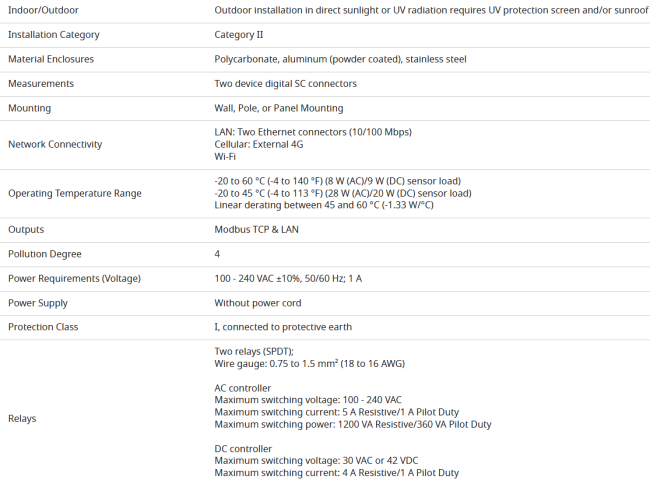This screenshot has width=650, height=479.
Task: Click the Wall, Pole, or Panel Mounting text
Action: click(279, 108)
